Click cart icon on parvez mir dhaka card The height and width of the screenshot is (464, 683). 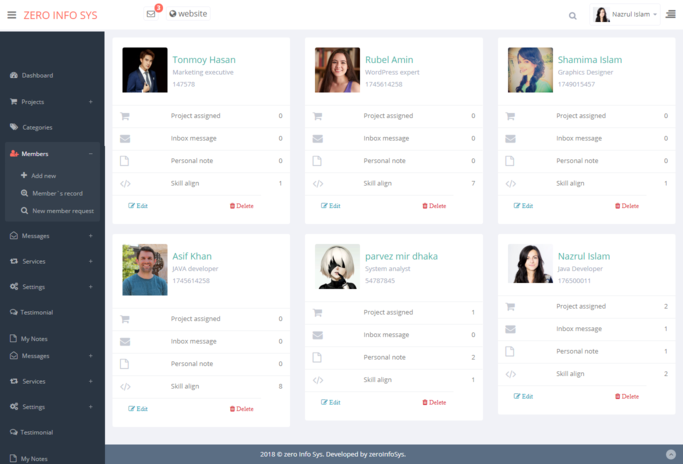318,313
